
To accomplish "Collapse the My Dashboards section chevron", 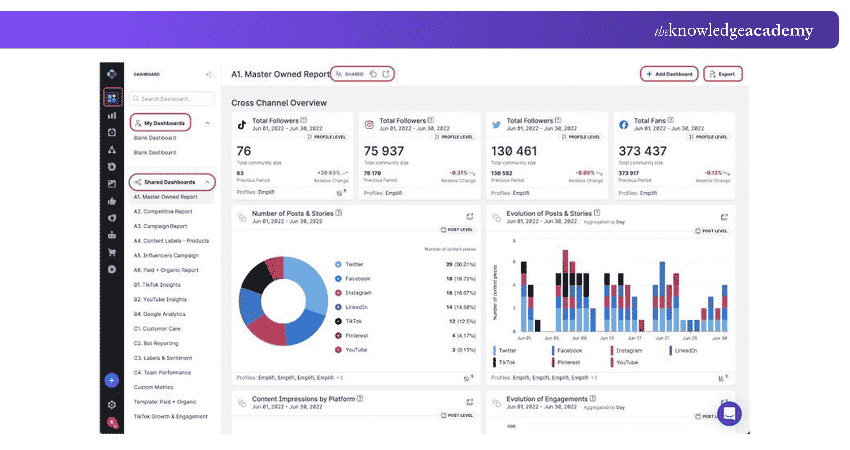I will [x=207, y=123].
